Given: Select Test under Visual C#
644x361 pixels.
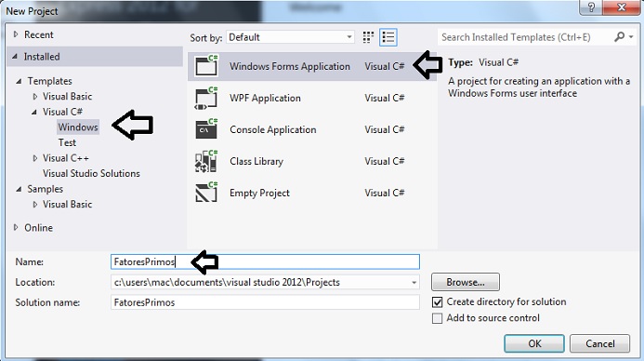Looking at the screenshot, I should pos(67,142).
